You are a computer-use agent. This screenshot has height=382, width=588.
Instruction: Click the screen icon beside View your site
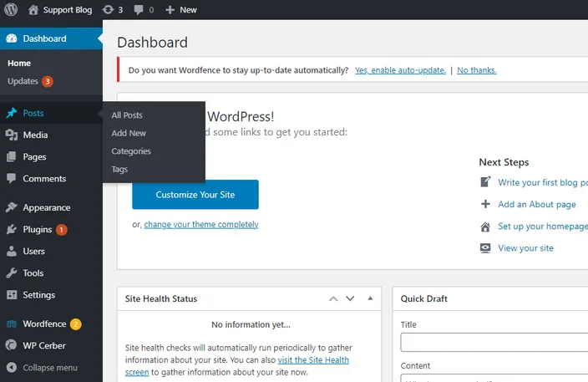tap(485, 248)
